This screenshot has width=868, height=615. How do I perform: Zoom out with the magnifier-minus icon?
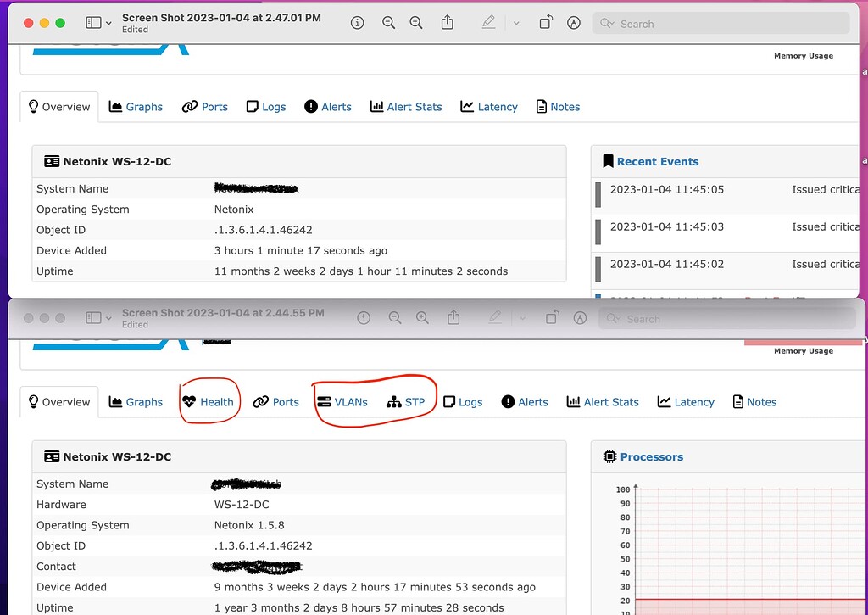pos(388,23)
